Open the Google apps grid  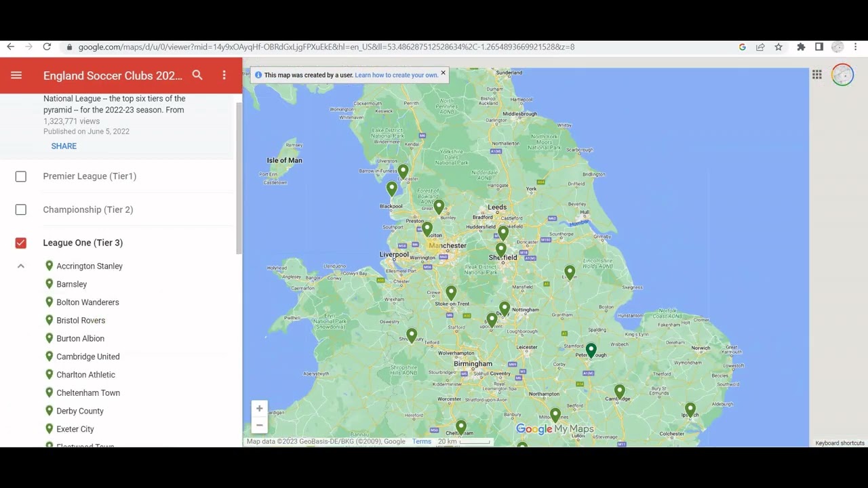817,75
